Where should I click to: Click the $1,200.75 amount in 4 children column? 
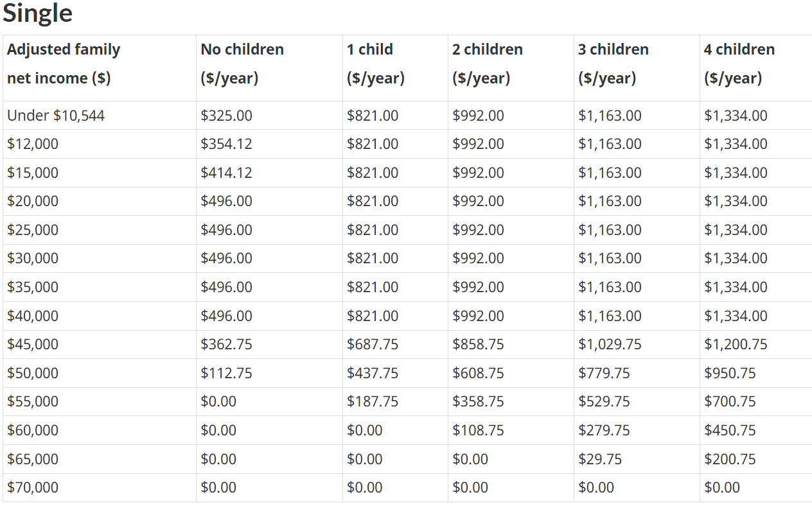pyautogui.click(x=736, y=344)
